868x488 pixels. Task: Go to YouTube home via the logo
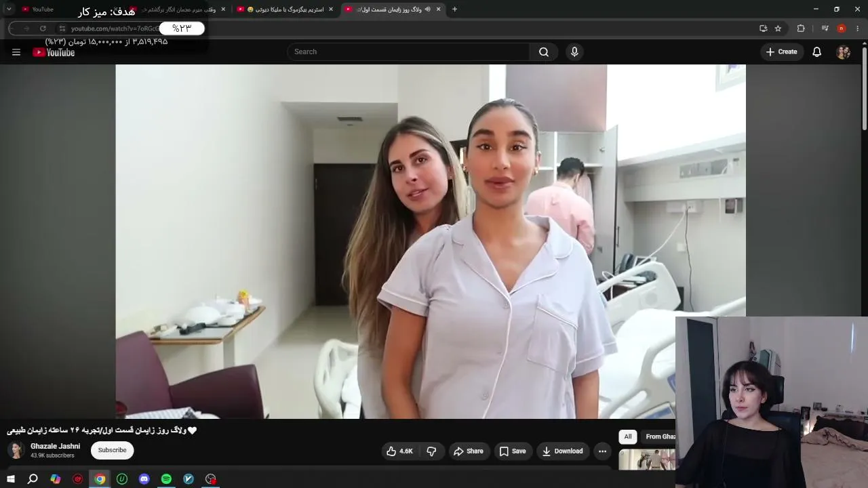(54, 52)
